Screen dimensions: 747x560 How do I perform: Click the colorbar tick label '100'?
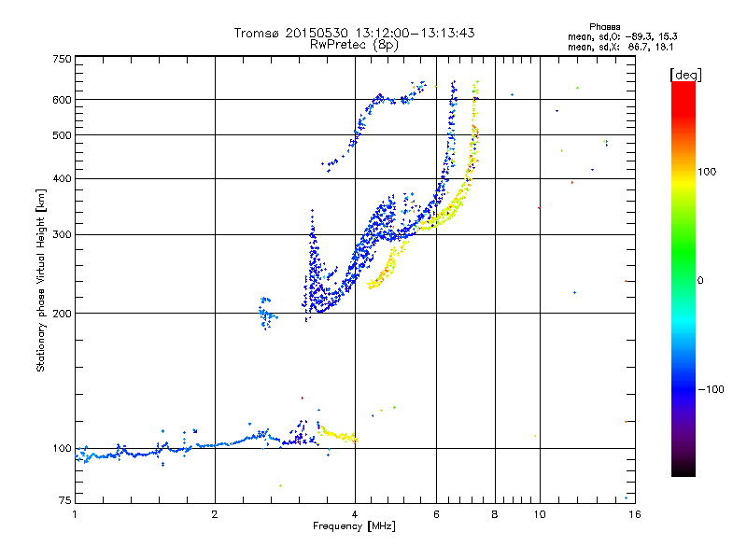(707, 172)
